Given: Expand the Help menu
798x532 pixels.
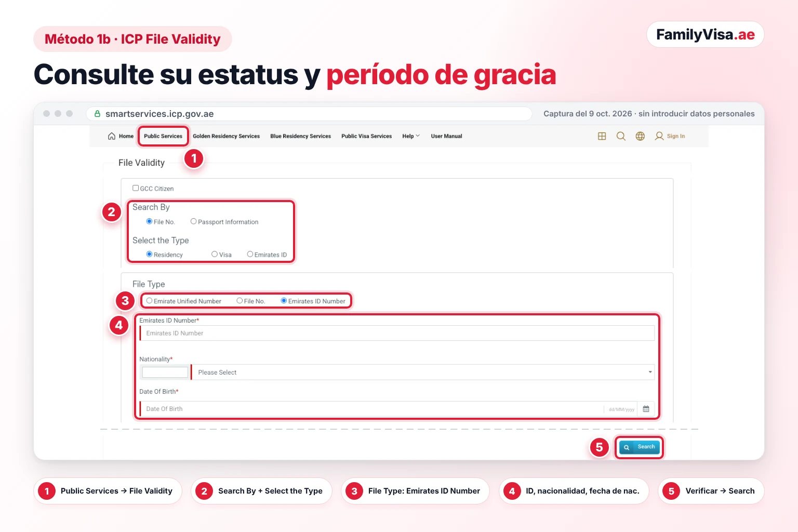Looking at the screenshot, I should tap(410, 136).
